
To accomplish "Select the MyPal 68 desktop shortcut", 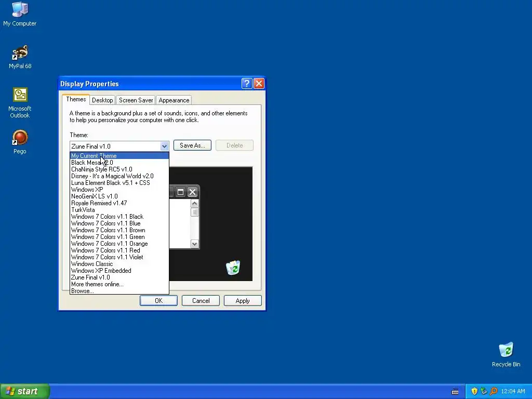I will 20,57.
